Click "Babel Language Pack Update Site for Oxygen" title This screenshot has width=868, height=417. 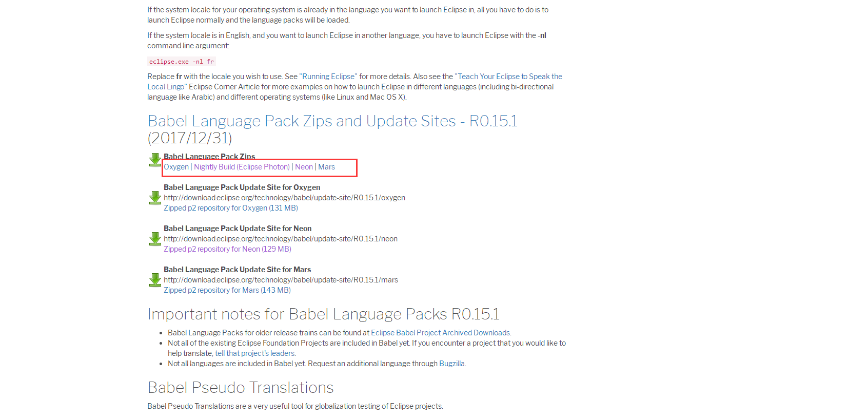point(242,187)
